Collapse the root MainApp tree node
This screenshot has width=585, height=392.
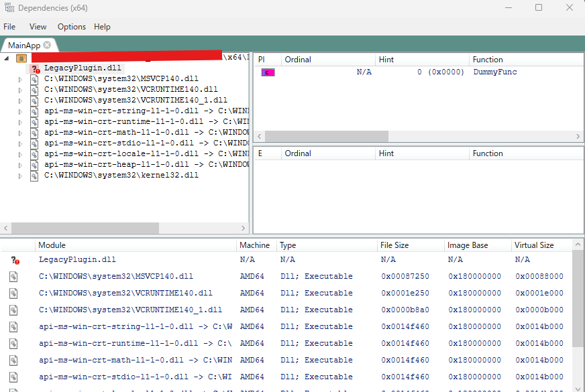[5, 59]
